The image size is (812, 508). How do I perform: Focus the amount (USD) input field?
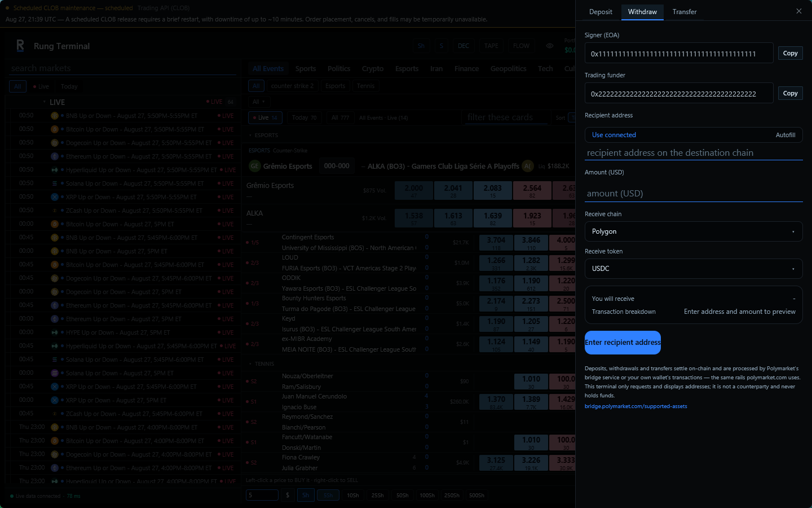694,194
